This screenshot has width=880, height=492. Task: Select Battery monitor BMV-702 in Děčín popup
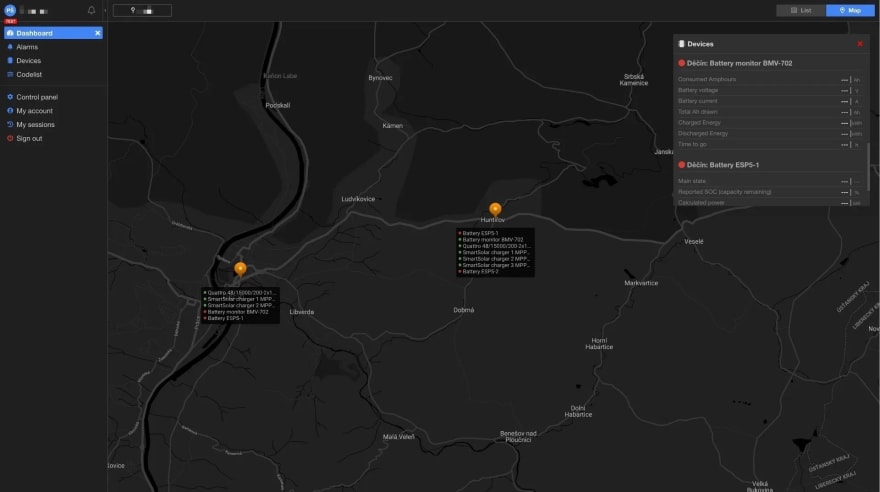[x=236, y=312]
